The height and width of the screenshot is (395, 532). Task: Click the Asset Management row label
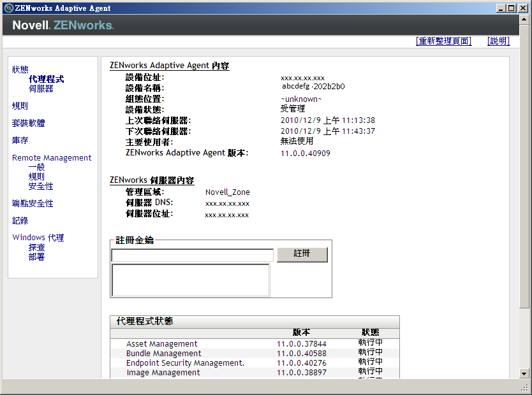point(161,343)
